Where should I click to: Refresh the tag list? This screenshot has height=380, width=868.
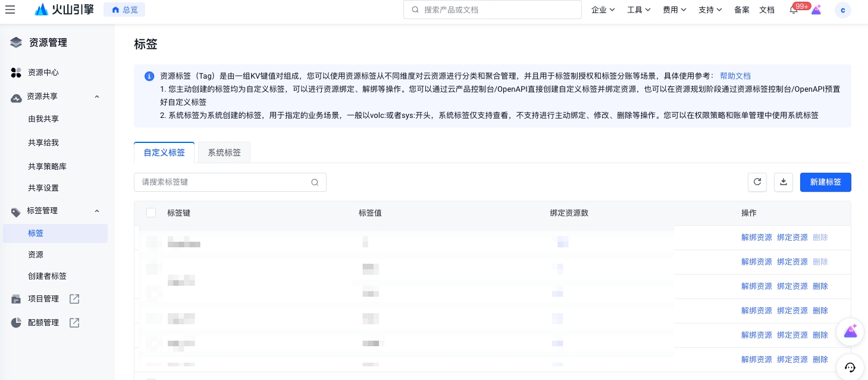coord(757,182)
